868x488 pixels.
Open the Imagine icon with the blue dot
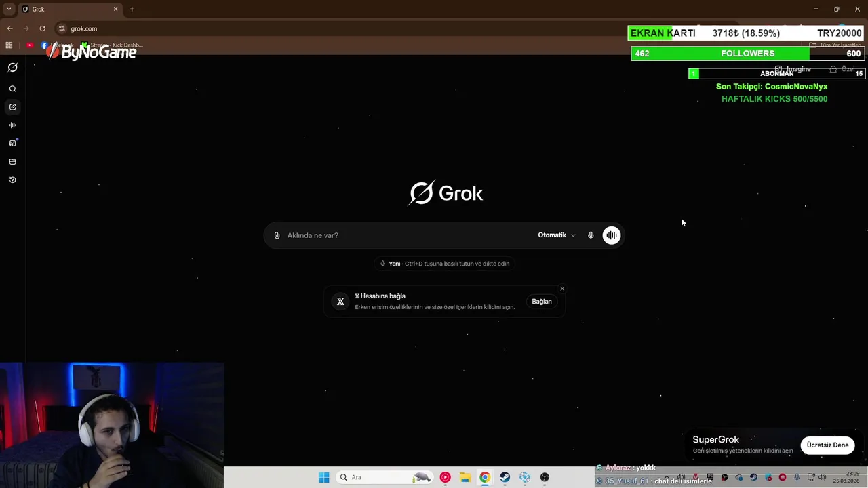[12, 143]
